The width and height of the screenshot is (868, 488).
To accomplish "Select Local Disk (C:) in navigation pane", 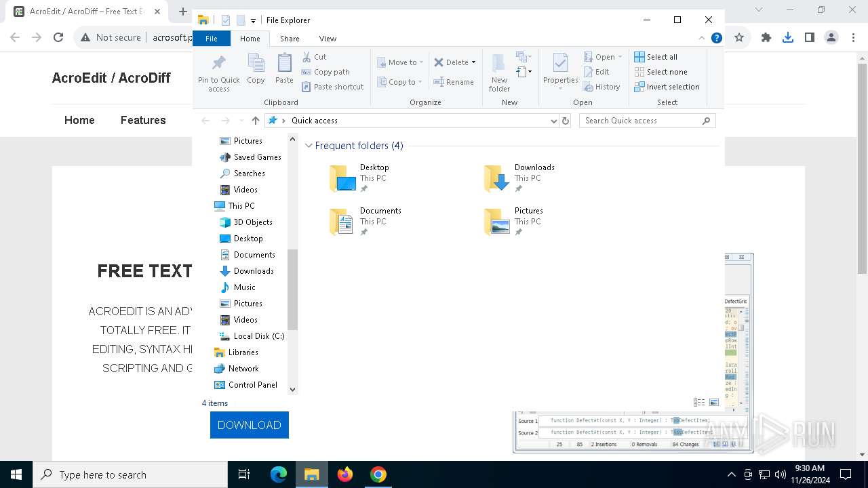I will 252,336.
